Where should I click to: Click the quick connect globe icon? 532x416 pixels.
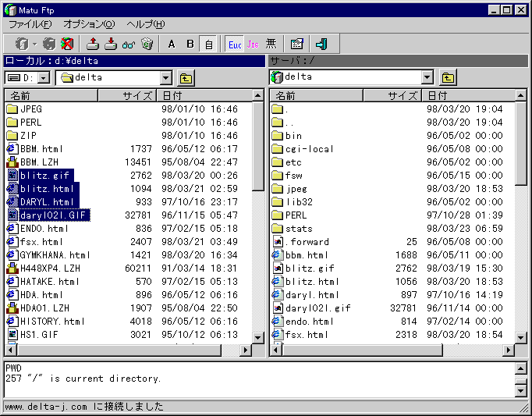coord(49,44)
